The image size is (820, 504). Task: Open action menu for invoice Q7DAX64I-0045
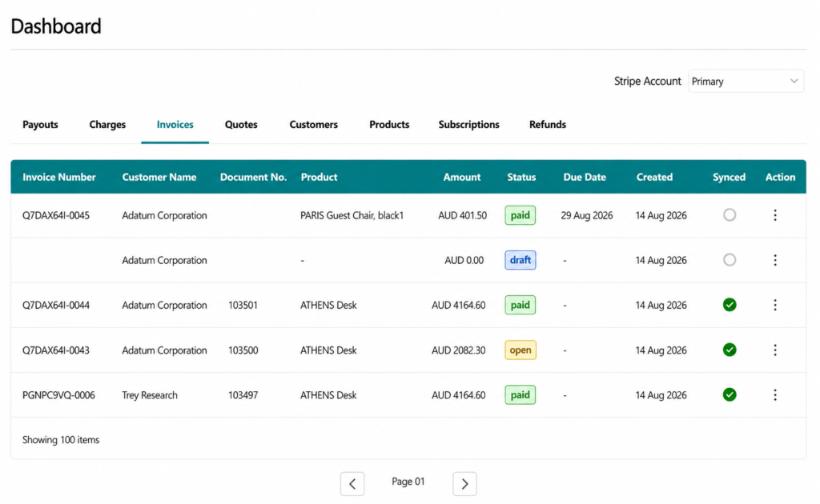pyautogui.click(x=775, y=215)
